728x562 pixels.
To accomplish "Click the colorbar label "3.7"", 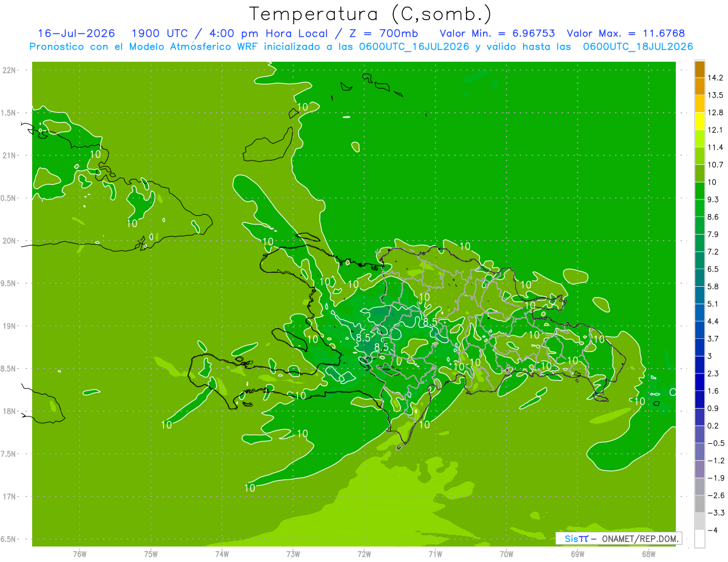I will point(713,339).
